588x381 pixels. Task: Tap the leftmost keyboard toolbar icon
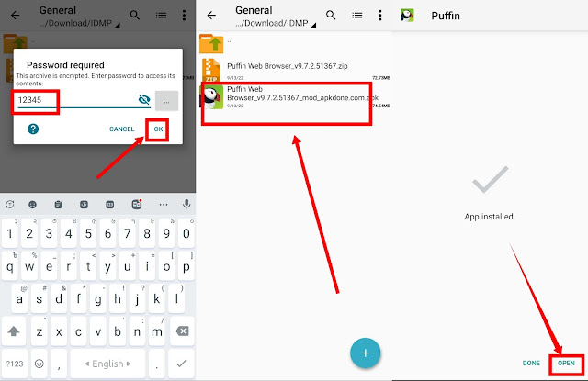[10, 205]
